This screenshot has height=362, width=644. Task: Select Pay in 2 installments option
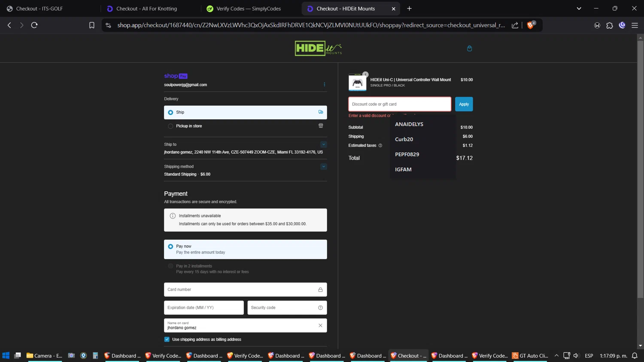[x=246, y=269]
